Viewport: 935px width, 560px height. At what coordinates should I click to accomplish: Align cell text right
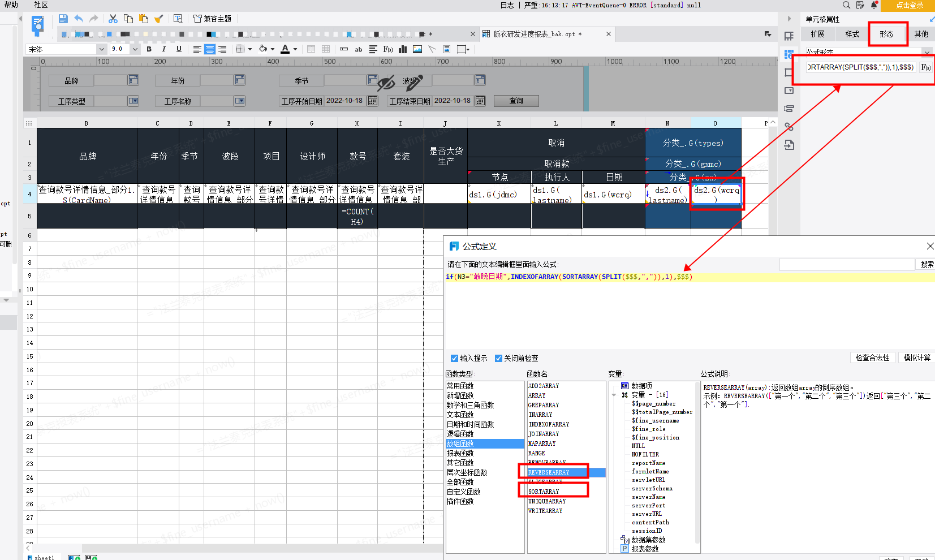coord(222,49)
